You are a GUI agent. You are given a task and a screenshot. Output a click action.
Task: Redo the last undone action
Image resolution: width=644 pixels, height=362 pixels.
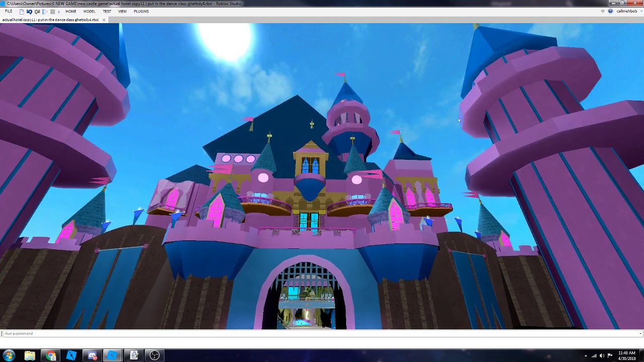[37, 12]
